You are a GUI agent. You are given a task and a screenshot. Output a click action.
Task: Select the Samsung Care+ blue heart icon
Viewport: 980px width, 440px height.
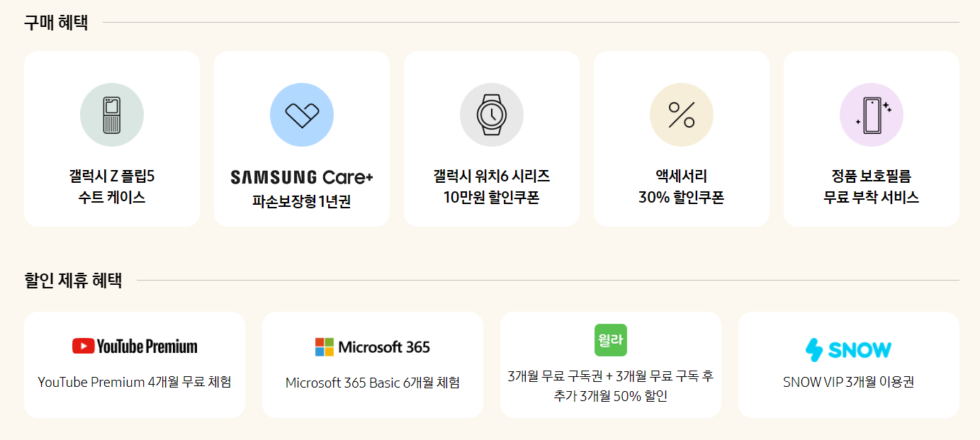coord(301,114)
